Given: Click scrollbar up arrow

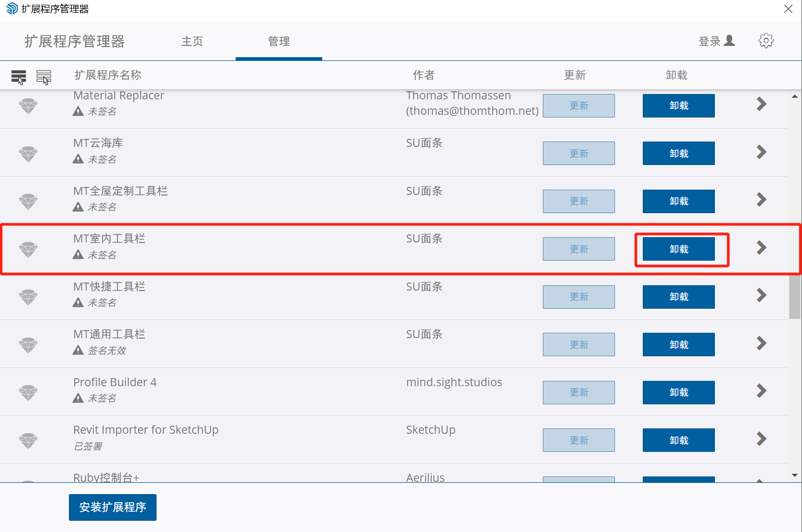Looking at the screenshot, I should 795,97.
